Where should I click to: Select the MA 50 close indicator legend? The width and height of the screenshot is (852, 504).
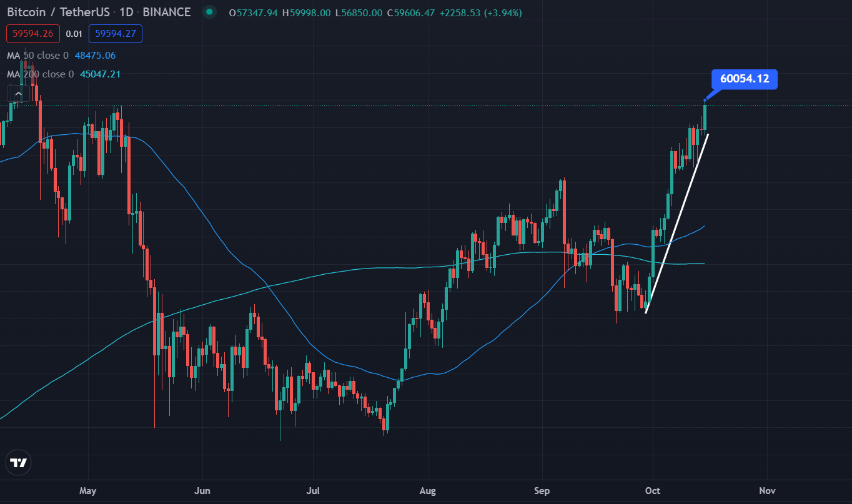click(x=38, y=56)
